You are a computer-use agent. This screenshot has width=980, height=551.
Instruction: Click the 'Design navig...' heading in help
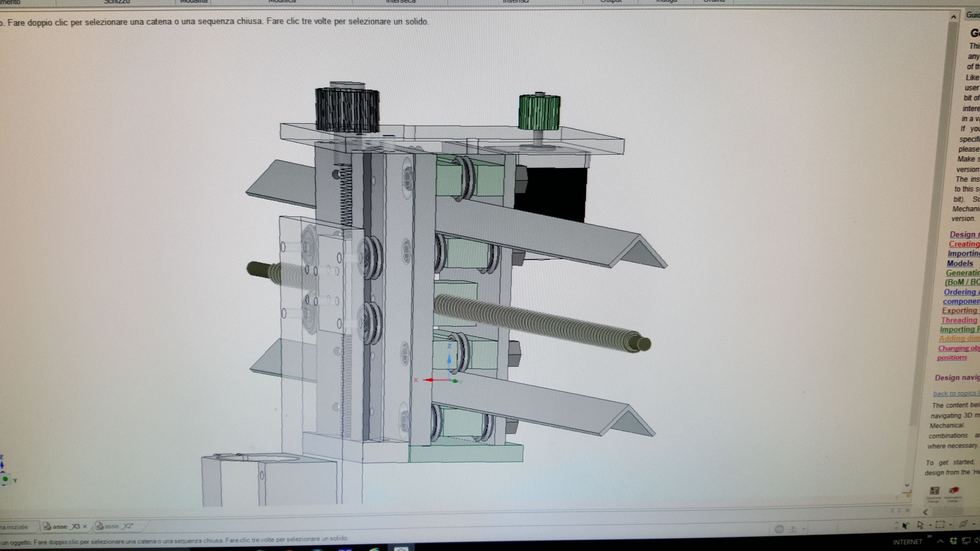(x=957, y=378)
